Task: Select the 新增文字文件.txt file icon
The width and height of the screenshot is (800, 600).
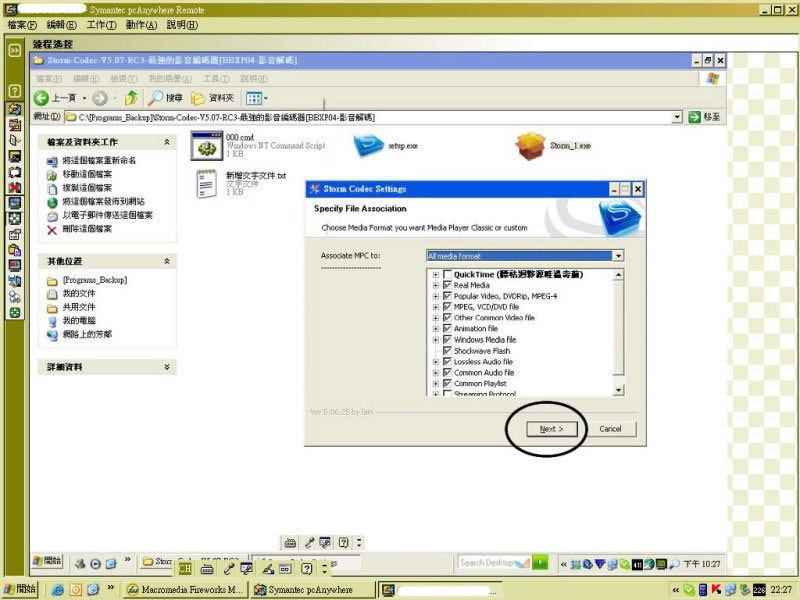Action: (207, 184)
